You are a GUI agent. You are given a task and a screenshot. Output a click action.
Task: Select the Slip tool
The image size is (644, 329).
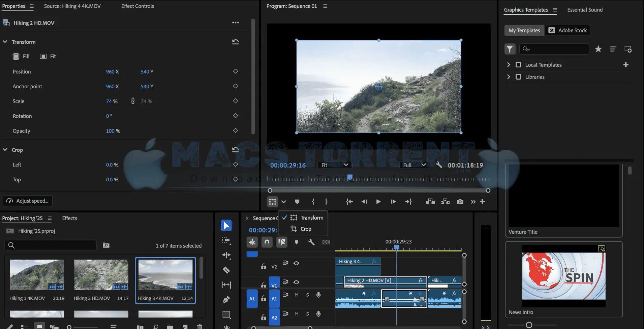pos(226,285)
